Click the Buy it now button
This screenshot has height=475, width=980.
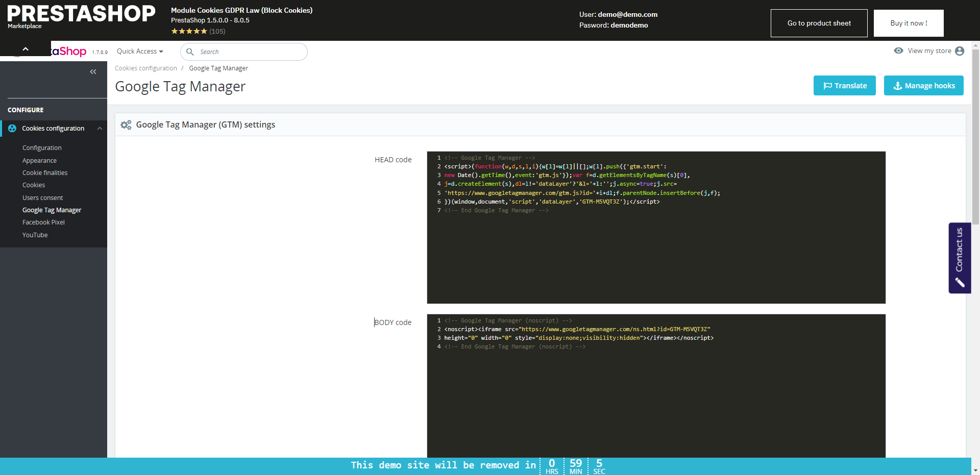[x=908, y=23]
